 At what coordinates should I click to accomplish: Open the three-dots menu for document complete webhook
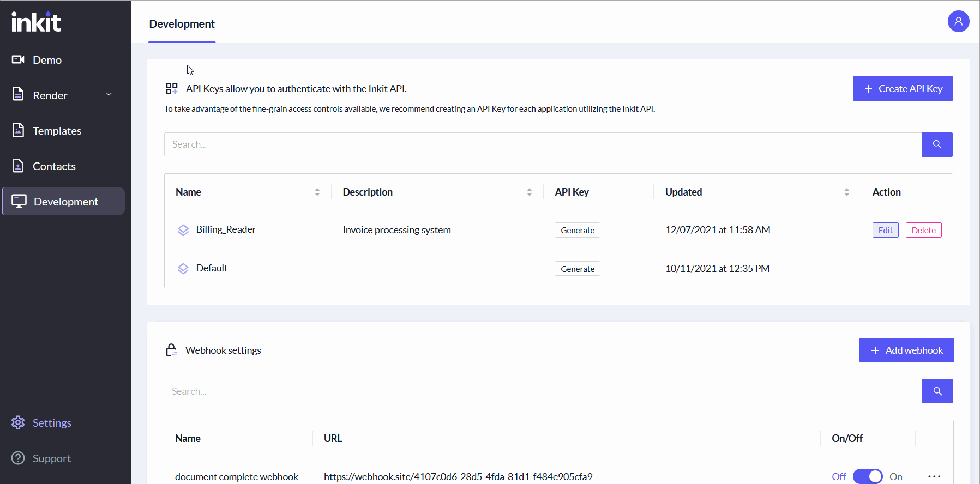(x=934, y=476)
